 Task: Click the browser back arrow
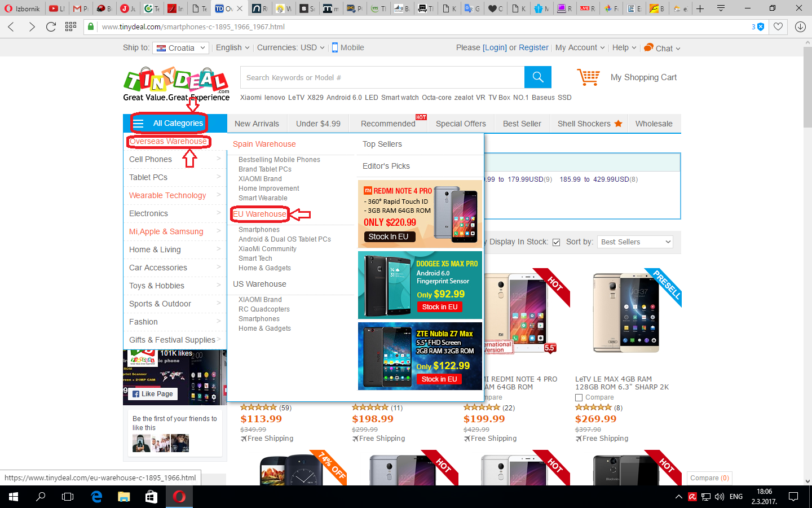click(x=11, y=27)
